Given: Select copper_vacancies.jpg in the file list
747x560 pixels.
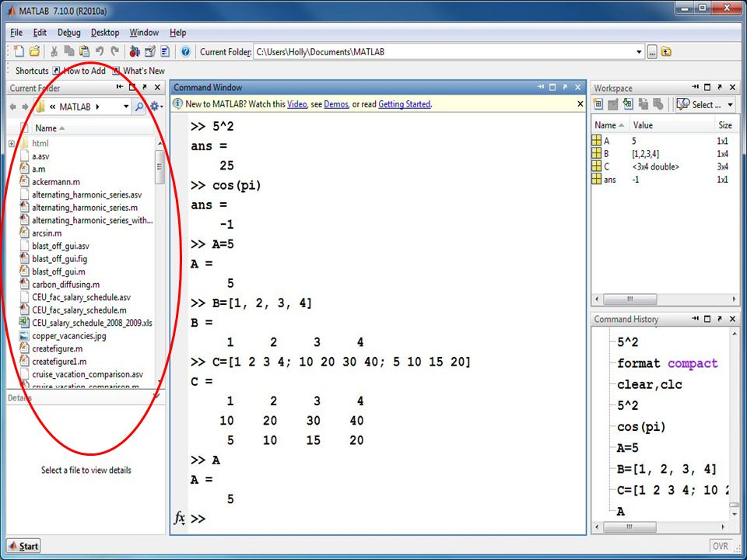Looking at the screenshot, I should (69, 336).
